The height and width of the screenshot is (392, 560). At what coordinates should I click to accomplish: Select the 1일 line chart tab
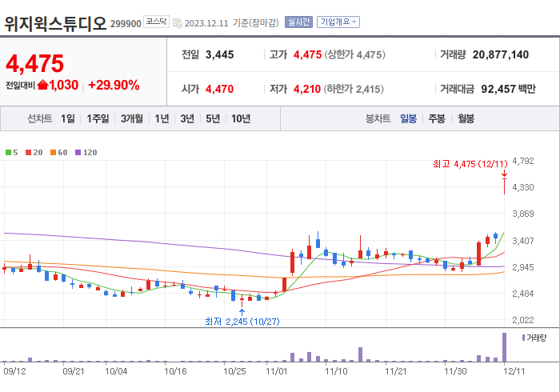pyautogui.click(x=68, y=118)
